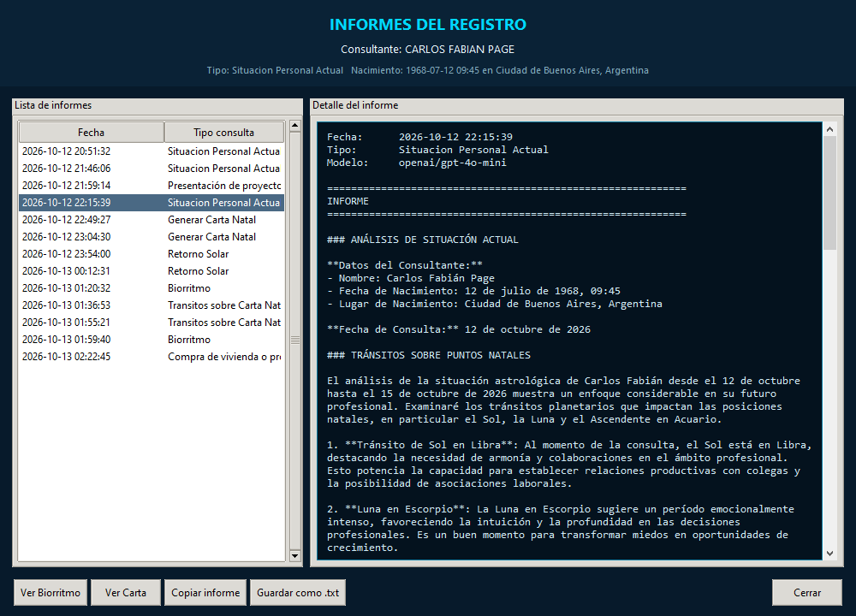The width and height of the screenshot is (856, 616).
Task: Click the report list scrollbar thumb grip
Action: coord(294,340)
